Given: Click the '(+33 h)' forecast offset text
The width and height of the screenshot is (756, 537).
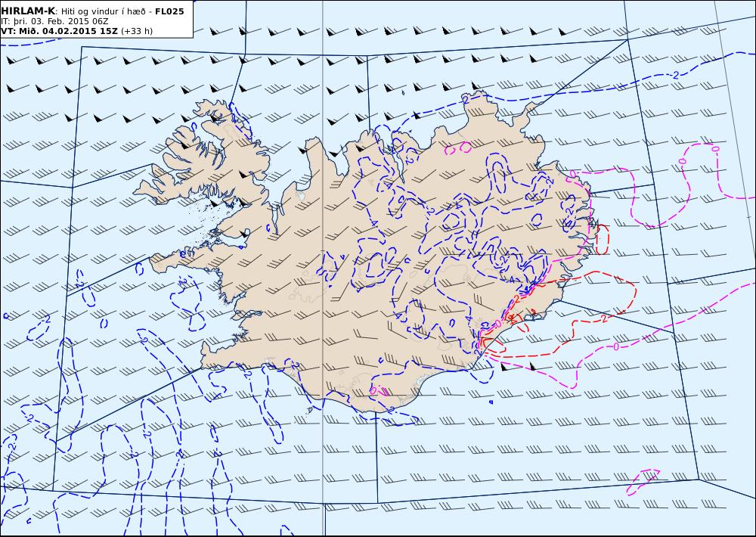Looking at the screenshot, I should coord(137,31).
